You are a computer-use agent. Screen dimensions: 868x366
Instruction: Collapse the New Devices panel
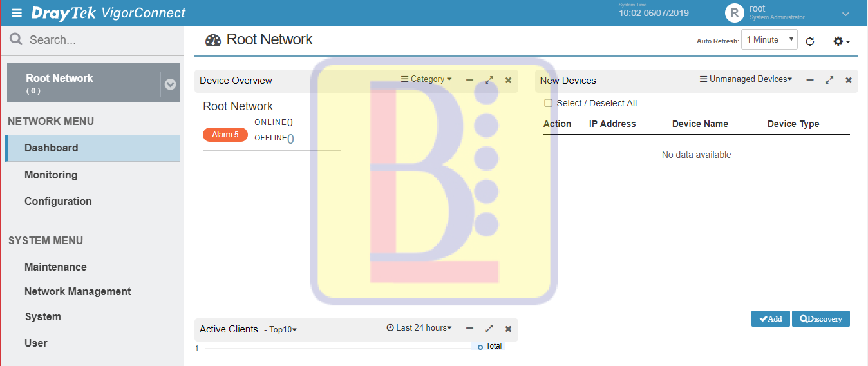point(810,80)
